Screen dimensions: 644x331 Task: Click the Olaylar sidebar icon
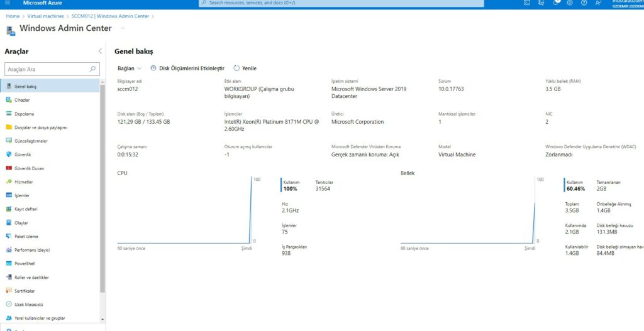[9, 223]
